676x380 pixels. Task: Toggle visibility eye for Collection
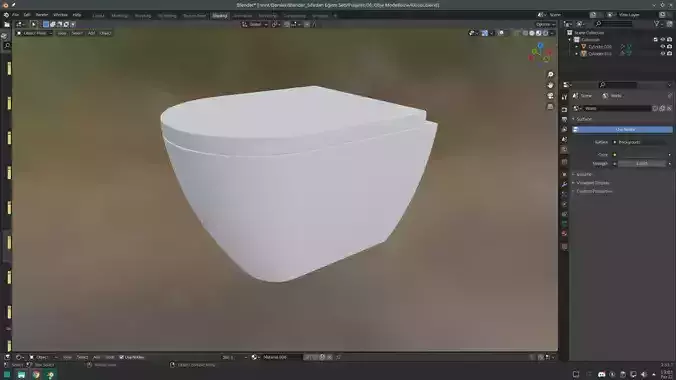click(x=663, y=40)
